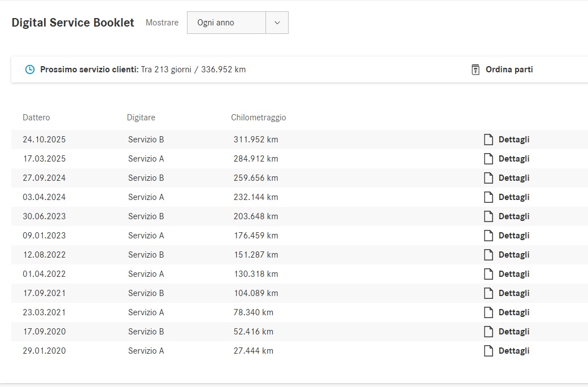Screen dimensions: 588x387
Task: Click the Ordina parti parts icon
Action: (475, 69)
